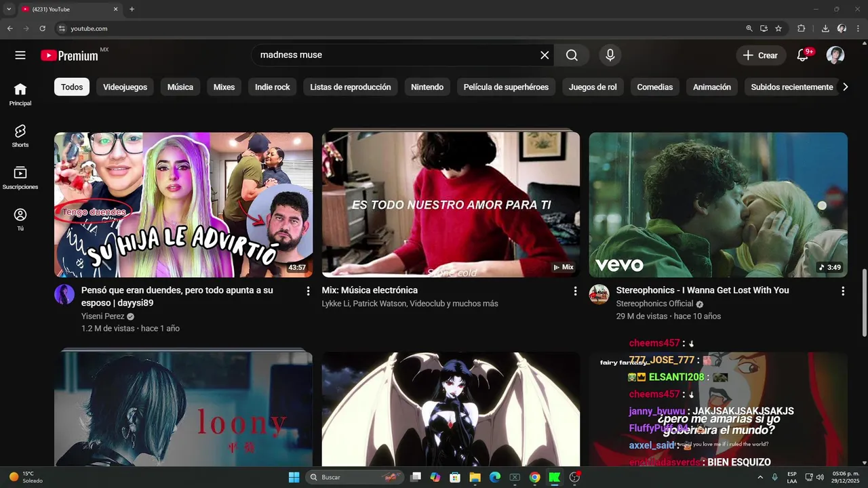This screenshot has width=868, height=488.
Task: Click the YouTube Premium logo
Action: click(70, 56)
